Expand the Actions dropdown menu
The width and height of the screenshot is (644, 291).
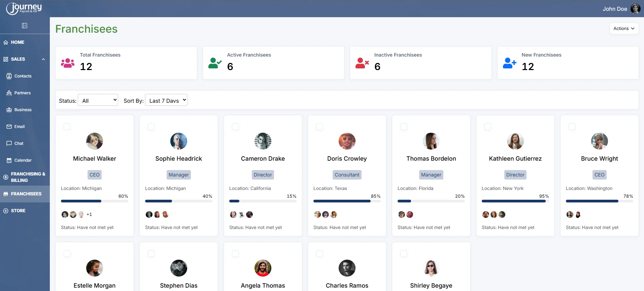(x=624, y=29)
